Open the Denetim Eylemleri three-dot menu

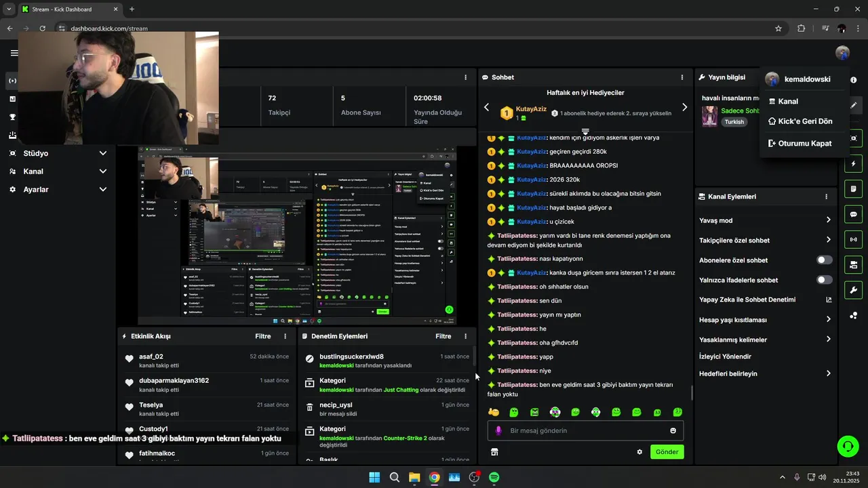point(465,336)
